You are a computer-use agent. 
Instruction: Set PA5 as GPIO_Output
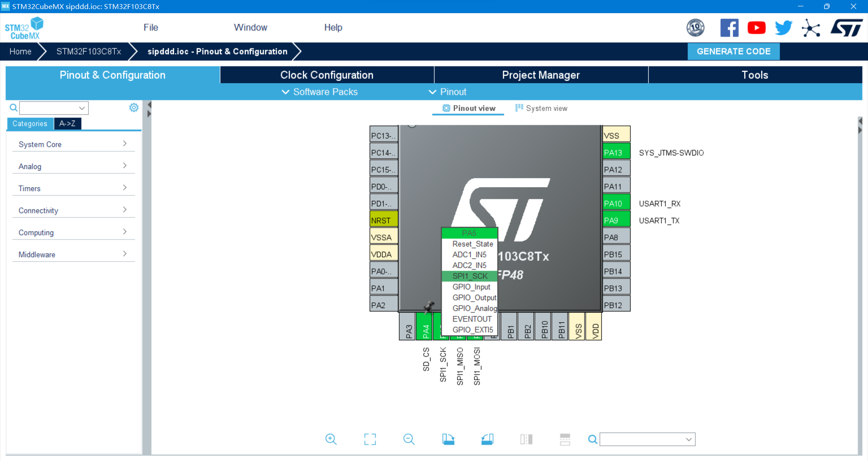[473, 297]
